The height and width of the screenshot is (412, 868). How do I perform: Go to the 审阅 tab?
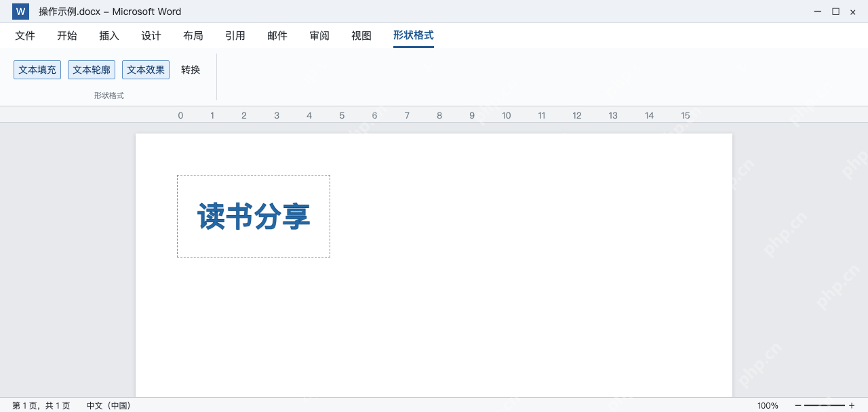click(319, 36)
